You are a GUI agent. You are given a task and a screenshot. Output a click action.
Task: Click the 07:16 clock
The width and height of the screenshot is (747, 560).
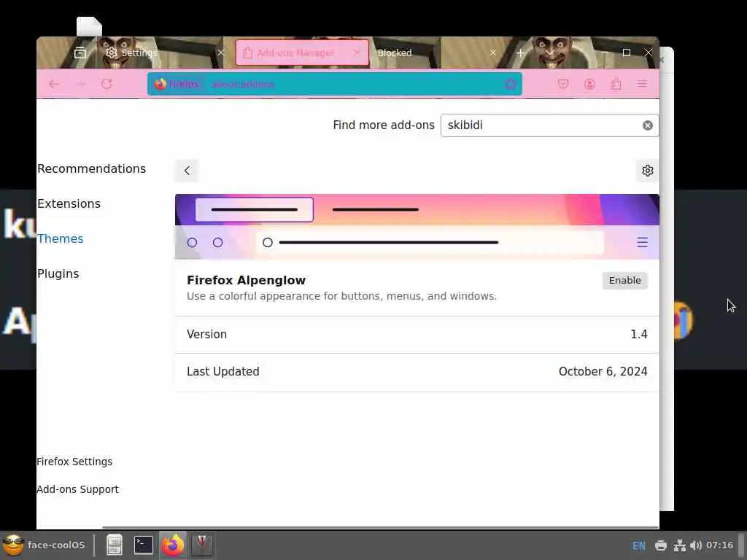pyautogui.click(x=719, y=545)
